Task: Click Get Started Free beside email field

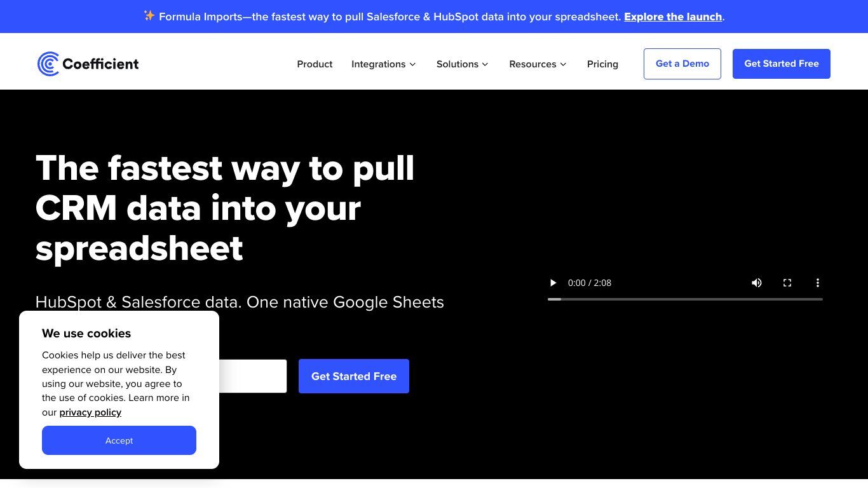Action: [354, 376]
